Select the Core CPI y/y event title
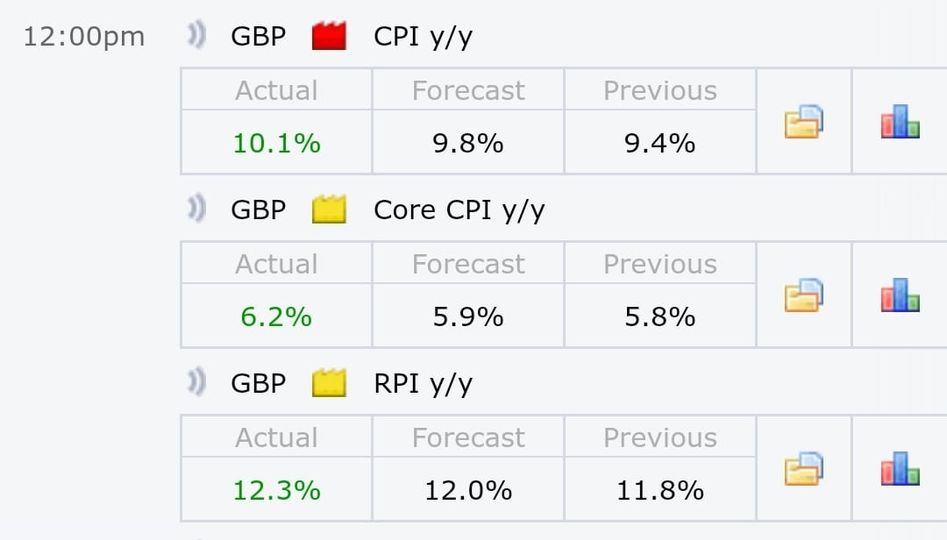 pyautogui.click(x=459, y=211)
